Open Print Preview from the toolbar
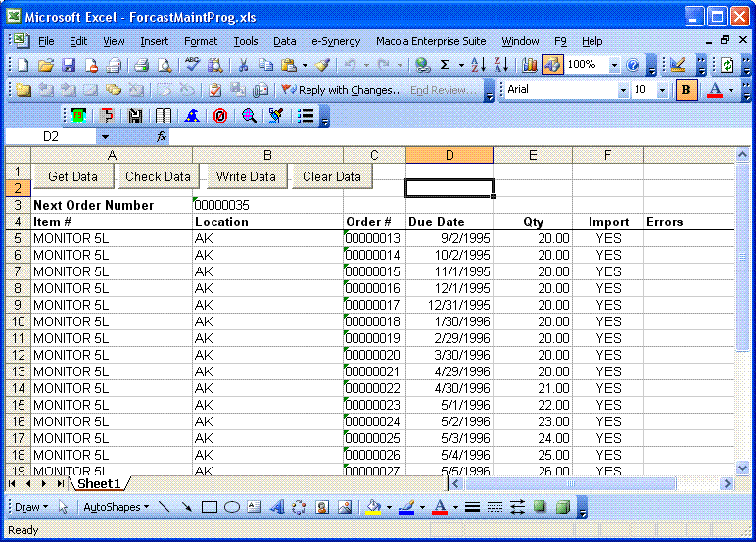The image size is (756, 542). coord(165,64)
